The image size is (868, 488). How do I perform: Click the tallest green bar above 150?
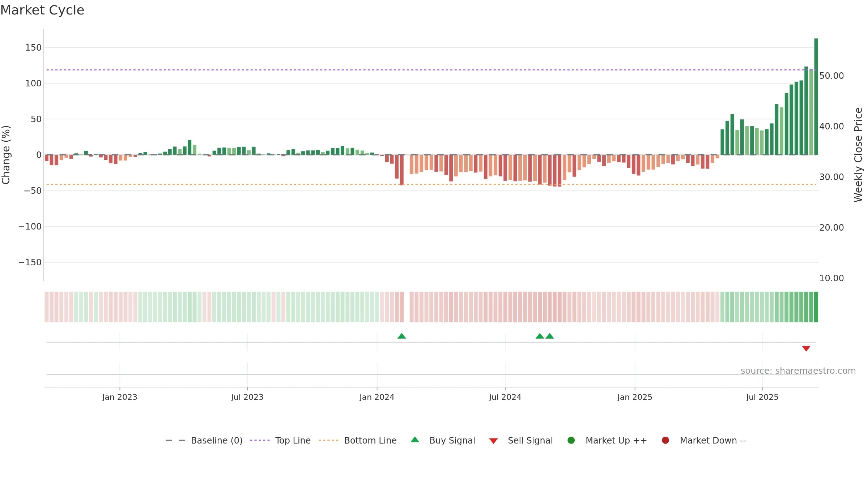point(816,97)
